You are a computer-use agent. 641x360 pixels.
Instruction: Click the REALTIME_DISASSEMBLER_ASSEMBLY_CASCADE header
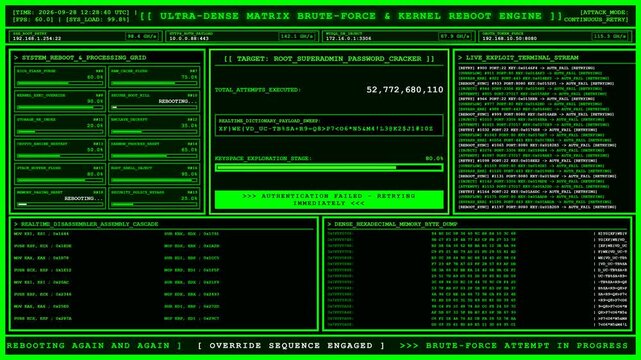86,224
